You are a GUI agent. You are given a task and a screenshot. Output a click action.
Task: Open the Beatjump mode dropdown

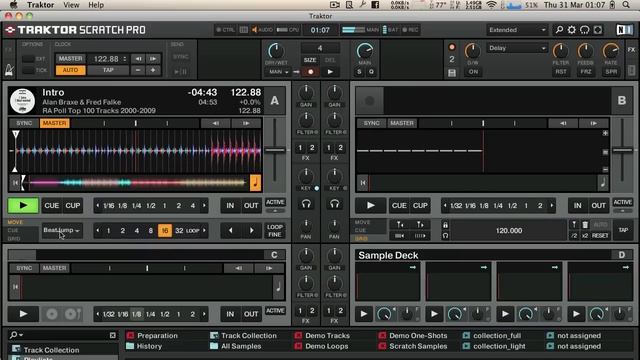(61, 231)
